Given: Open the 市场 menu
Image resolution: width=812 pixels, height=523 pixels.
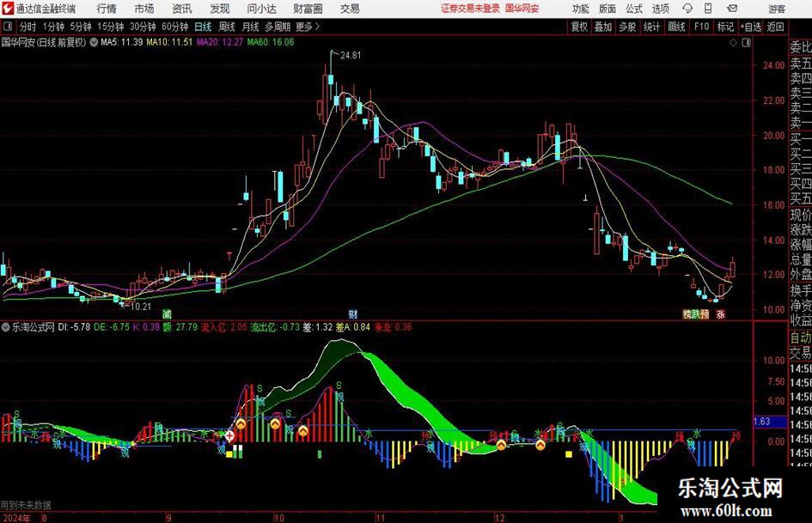Looking at the screenshot, I should coord(144,9).
